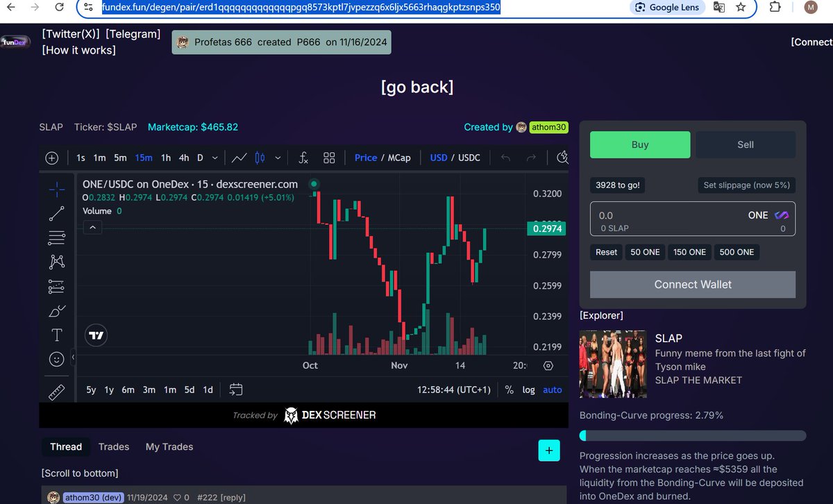833x504 pixels.
Task: Open the browser profile avatar M
Action: (811, 7)
